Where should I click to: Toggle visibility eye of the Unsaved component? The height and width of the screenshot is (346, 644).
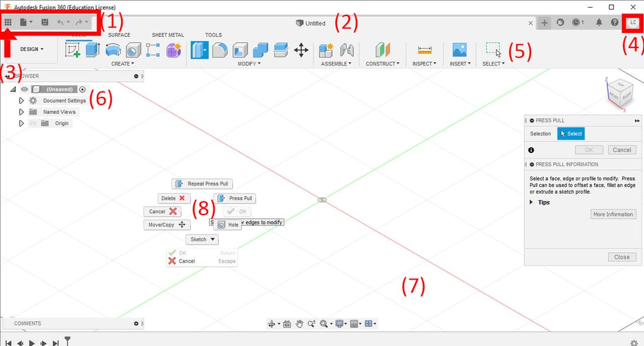(25, 90)
